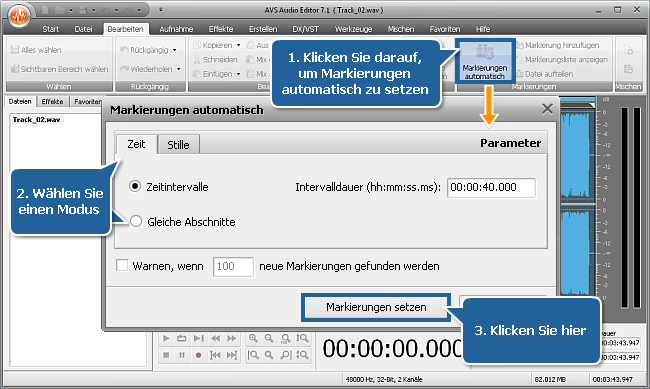Image resolution: width=650 pixels, height=389 pixels.
Task: Pause playback with the Pause button
Action: coord(182,355)
